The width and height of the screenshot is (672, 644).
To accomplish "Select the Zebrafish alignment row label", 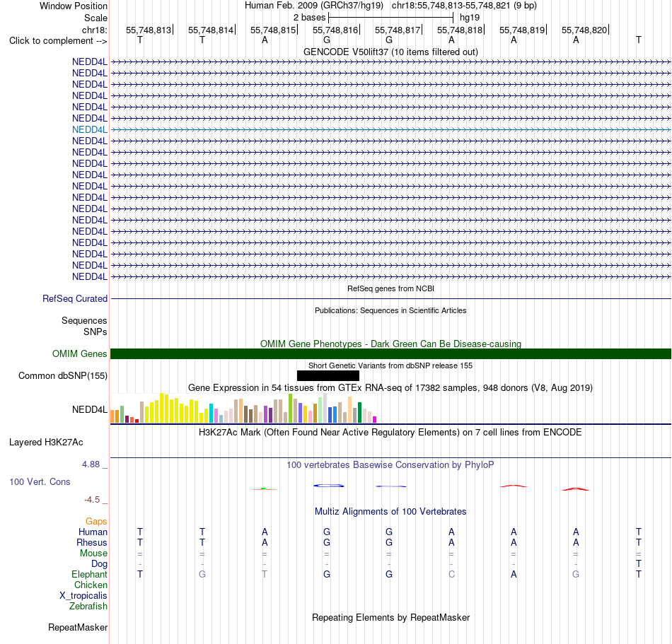I will point(88,607).
